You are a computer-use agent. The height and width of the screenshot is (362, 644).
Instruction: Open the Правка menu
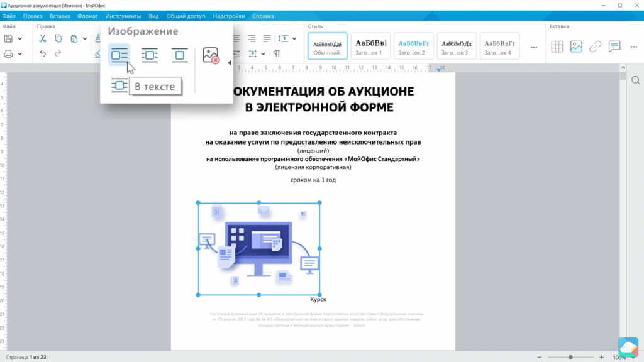tap(33, 16)
